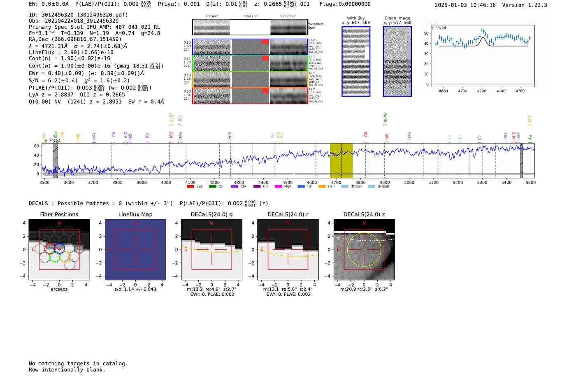Click the LineFlux = 2.90(±0.66)e-16 value
The width and height of the screenshot is (576, 392).
point(71,53)
